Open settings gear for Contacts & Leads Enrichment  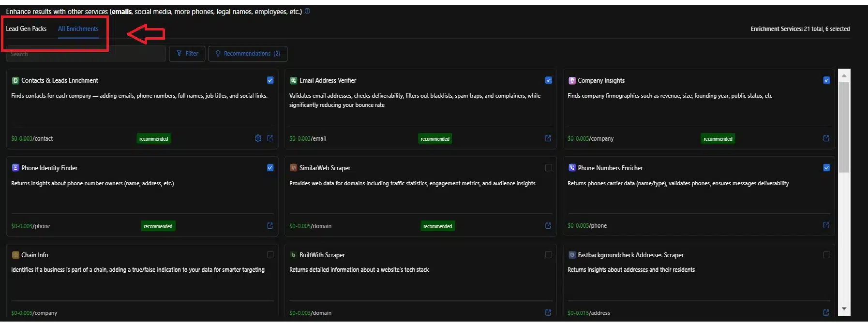(258, 138)
